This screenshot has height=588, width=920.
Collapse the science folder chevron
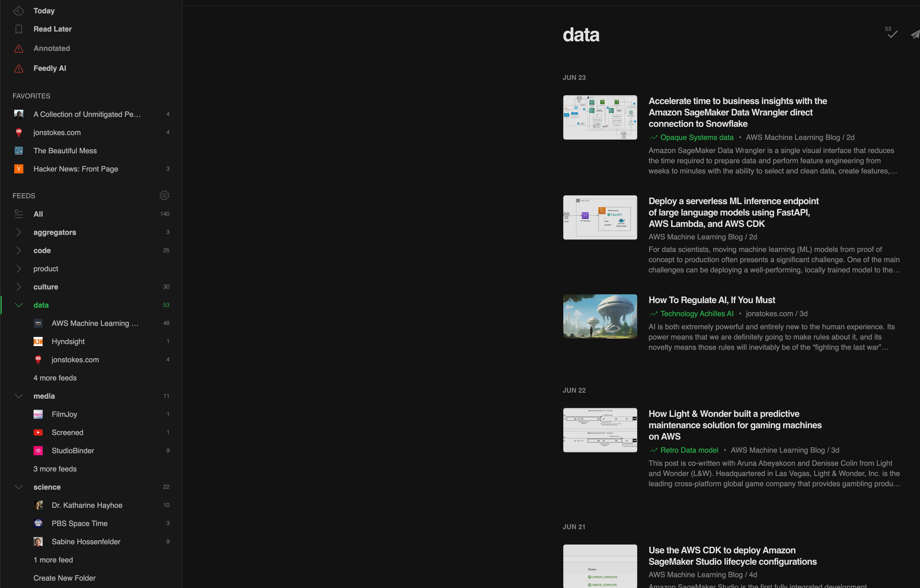(19, 487)
